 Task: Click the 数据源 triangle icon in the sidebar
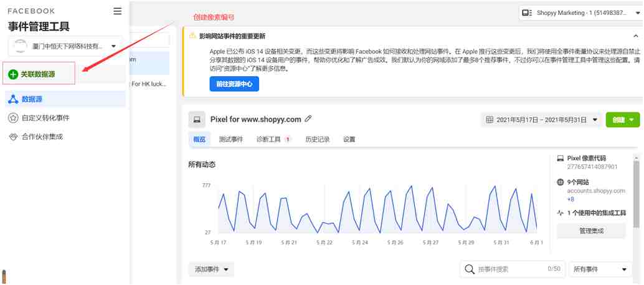tap(13, 99)
